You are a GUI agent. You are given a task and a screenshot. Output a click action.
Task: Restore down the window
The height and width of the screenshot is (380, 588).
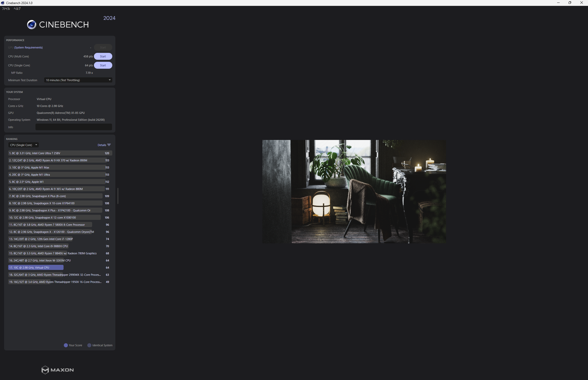[x=570, y=3]
